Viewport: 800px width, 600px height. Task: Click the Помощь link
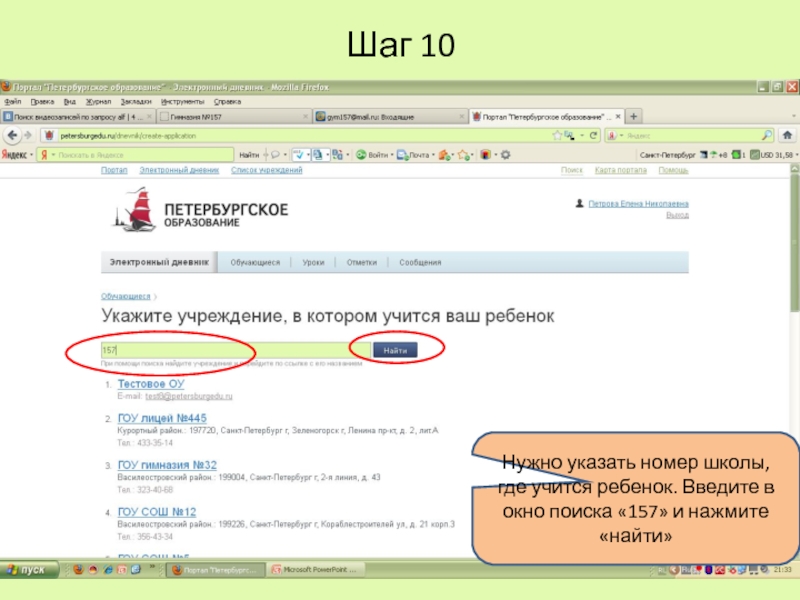click(673, 170)
